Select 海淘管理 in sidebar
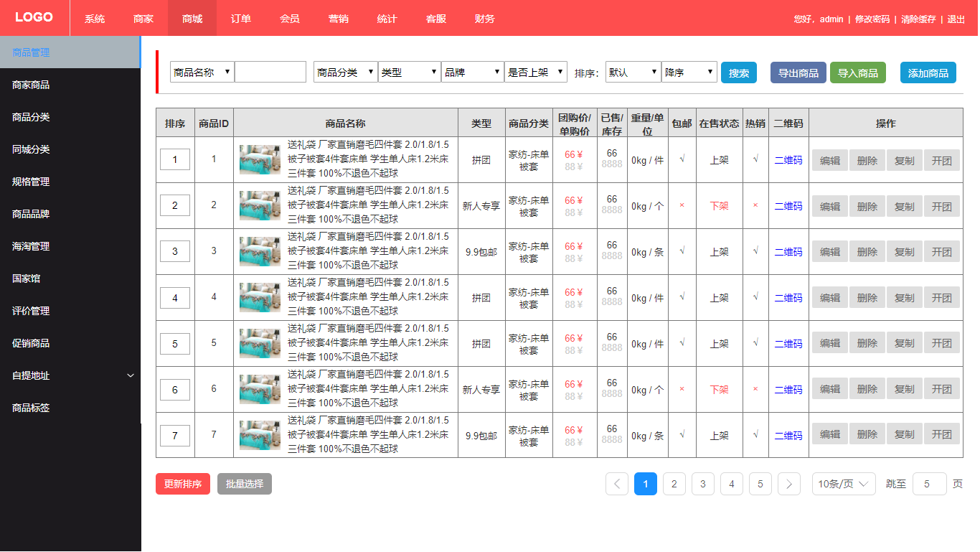The height and width of the screenshot is (552, 980). pos(70,246)
